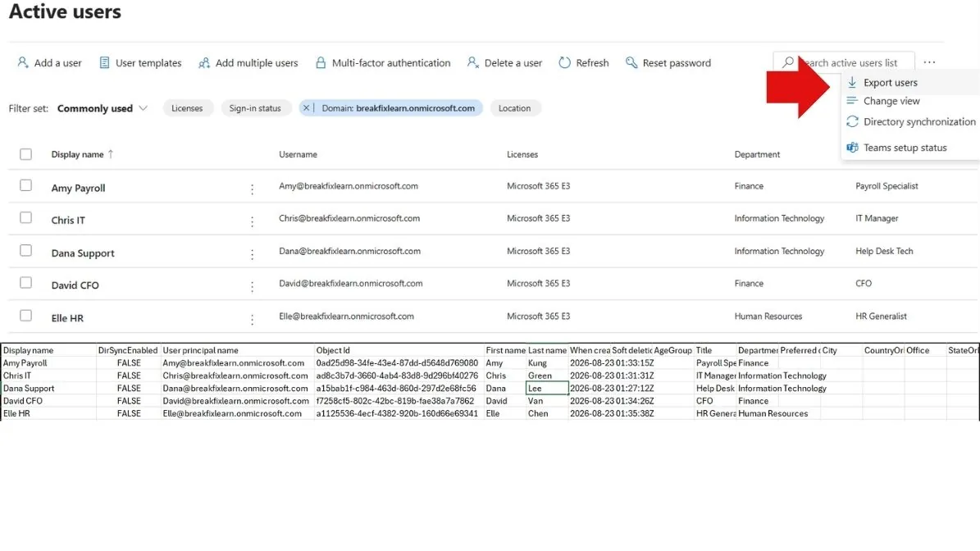Remove the Domain filter with its X

pos(306,108)
